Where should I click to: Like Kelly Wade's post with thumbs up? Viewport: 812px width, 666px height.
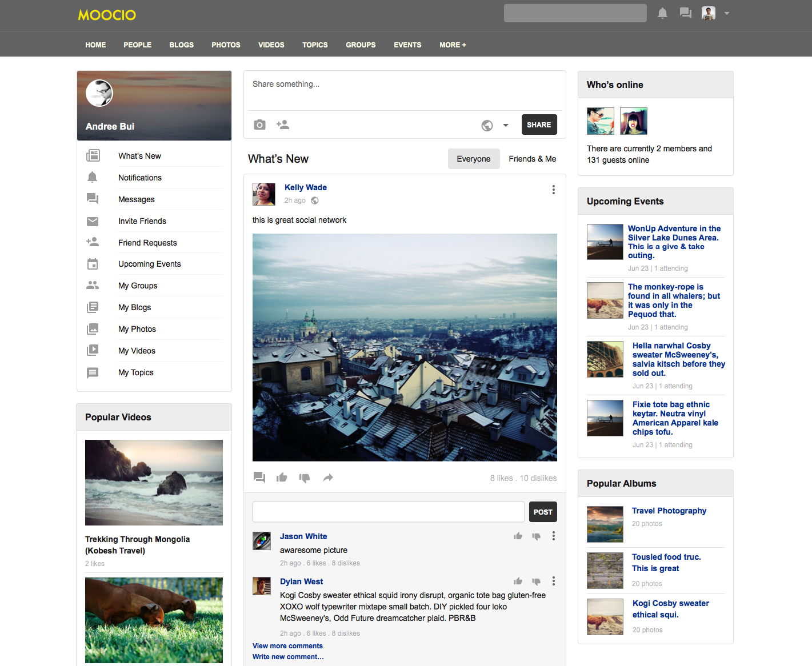(x=282, y=478)
